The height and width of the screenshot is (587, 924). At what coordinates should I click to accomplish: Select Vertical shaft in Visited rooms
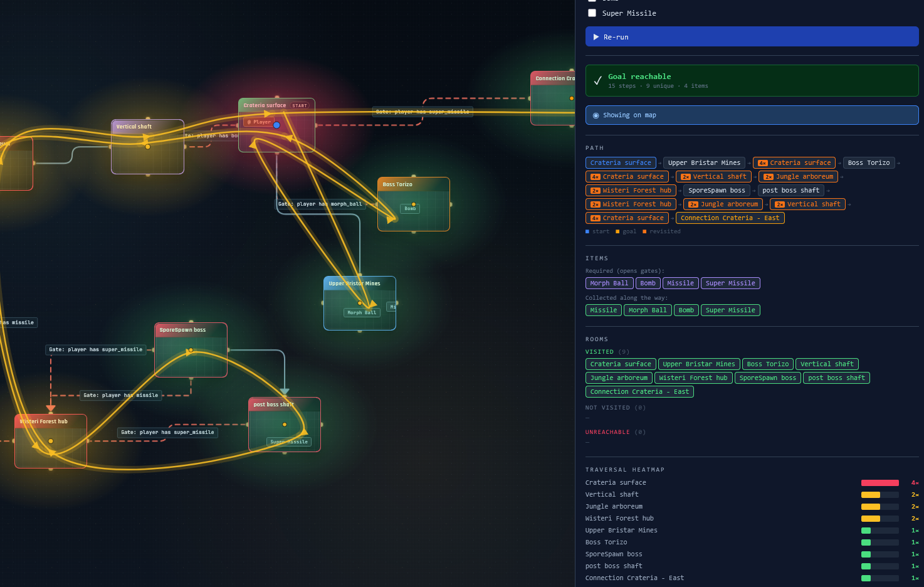click(827, 364)
